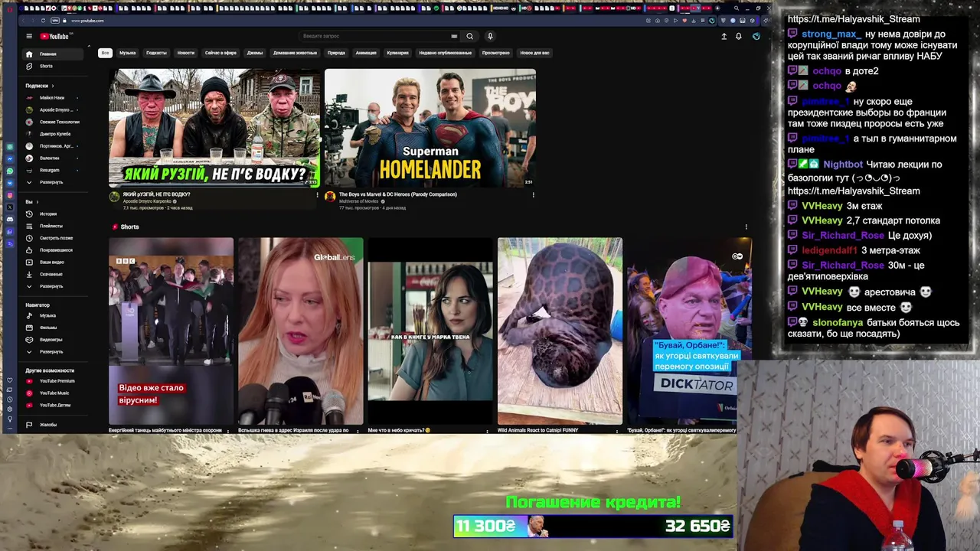
Task: Select the Подкасты filter chip
Action: 156,53
